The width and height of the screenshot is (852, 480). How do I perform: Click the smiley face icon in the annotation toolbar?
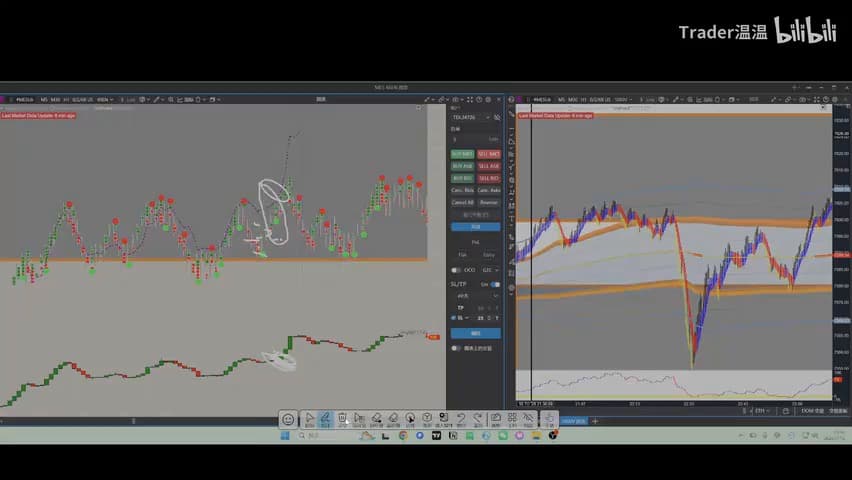(288, 419)
